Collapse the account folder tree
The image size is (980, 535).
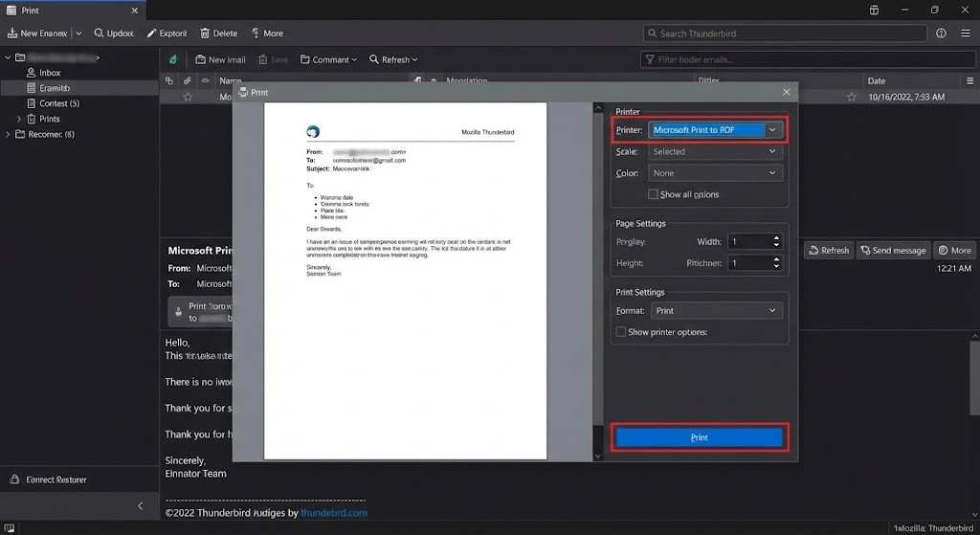[x=8, y=57]
